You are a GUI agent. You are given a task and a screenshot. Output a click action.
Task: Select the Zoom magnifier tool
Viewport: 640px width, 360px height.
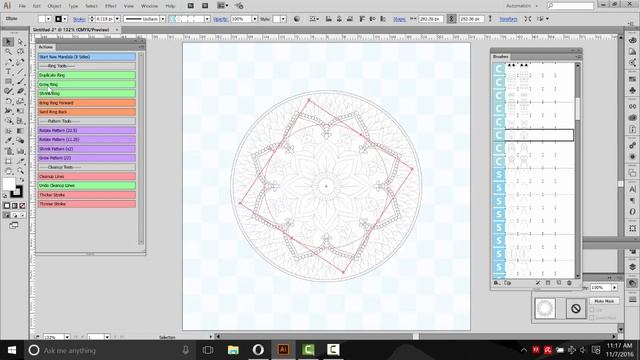tap(20, 171)
